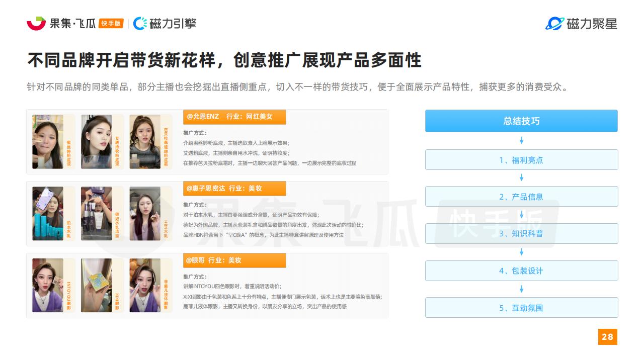Select the @眼哥 行业：美妆 orange label
This screenshot has height=362, width=644.
point(234,260)
